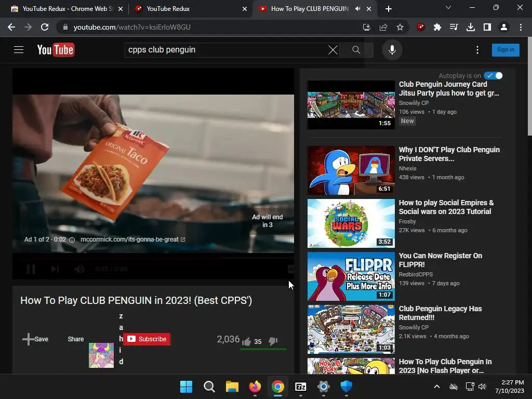
Task: Click Snowlily CP channel under Journey video
Action: 414,103
